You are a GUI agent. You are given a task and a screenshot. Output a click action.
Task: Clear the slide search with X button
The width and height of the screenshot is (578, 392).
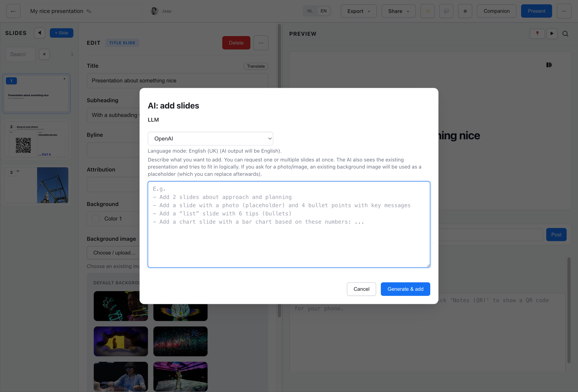44,54
